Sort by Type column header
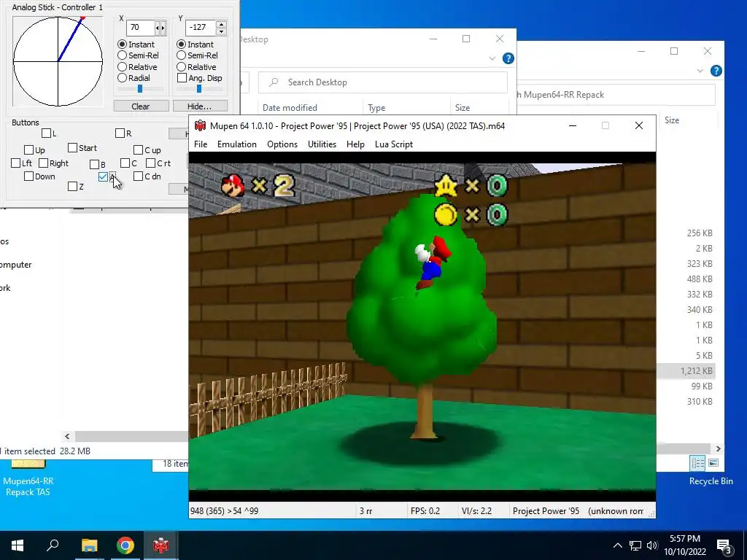The width and height of the screenshot is (747, 560). point(376,108)
